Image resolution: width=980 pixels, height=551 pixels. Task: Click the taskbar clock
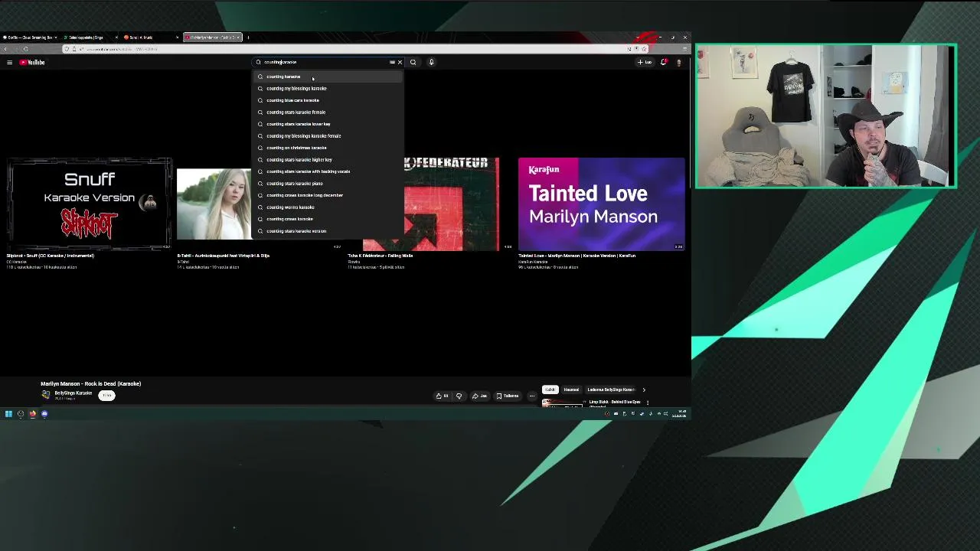tap(679, 414)
